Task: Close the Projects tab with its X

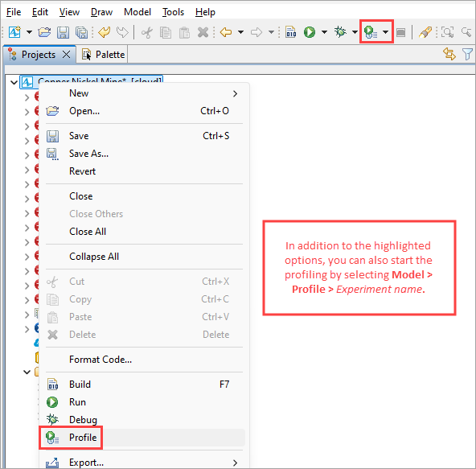Action: (66, 55)
